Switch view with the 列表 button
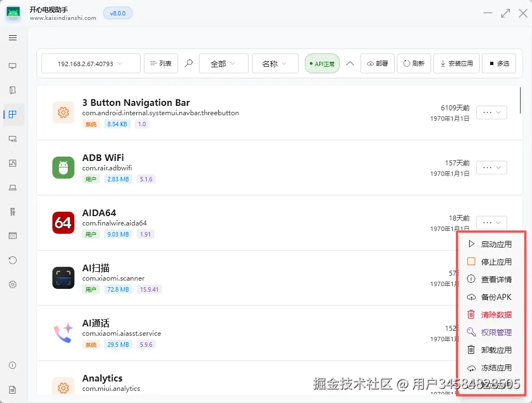 (x=161, y=63)
